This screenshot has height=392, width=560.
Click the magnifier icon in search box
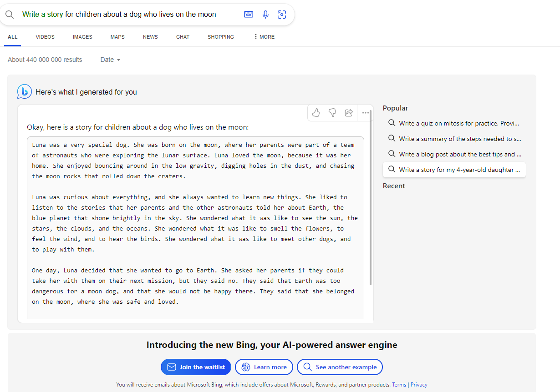pos(10,15)
